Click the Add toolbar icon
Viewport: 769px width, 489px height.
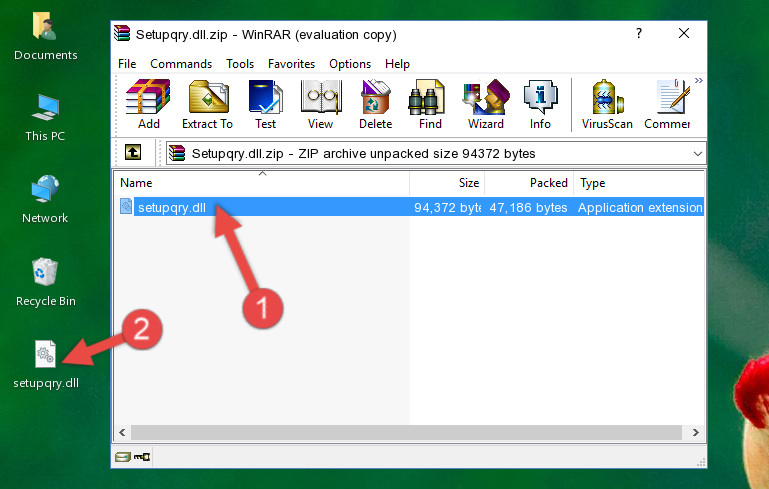[148, 104]
